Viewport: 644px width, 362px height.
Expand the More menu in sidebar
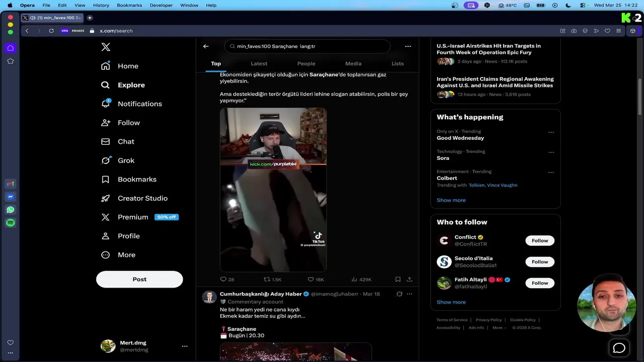click(x=118, y=255)
